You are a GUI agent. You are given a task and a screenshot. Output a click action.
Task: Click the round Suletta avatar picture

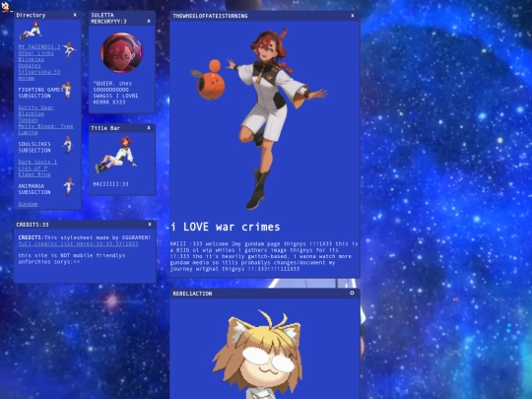point(122,53)
